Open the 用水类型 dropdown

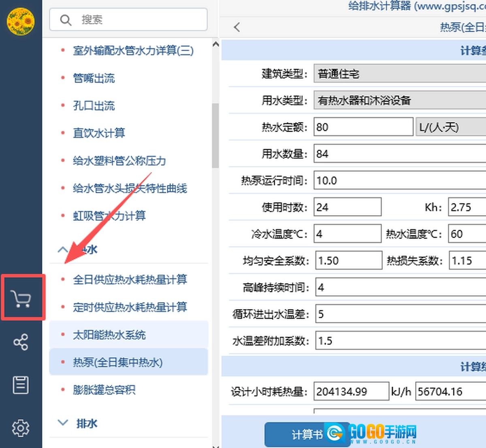[399, 100]
